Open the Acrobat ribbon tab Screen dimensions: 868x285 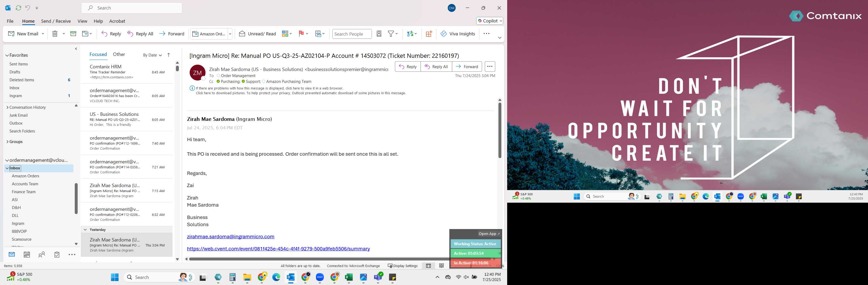[x=117, y=21]
